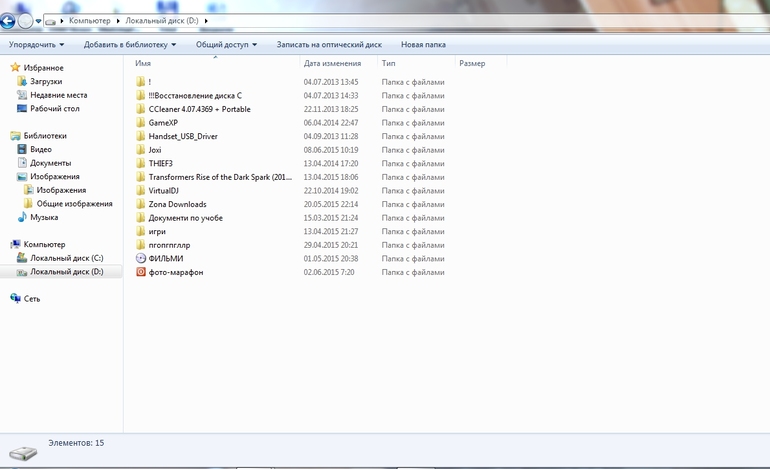The image size is (770, 469).
Task: Click the Элементов: 15 status text
Action: pos(76,443)
